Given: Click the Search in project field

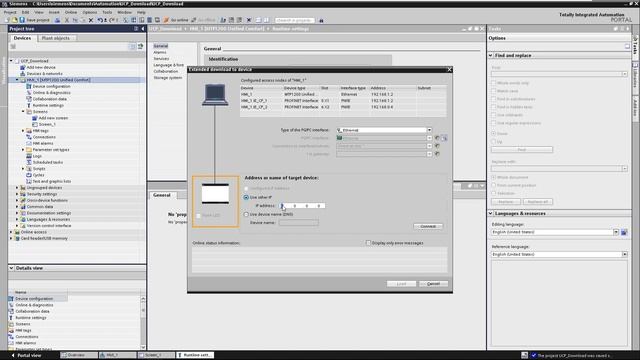Looking at the screenshot, I should (x=295, y=20).
